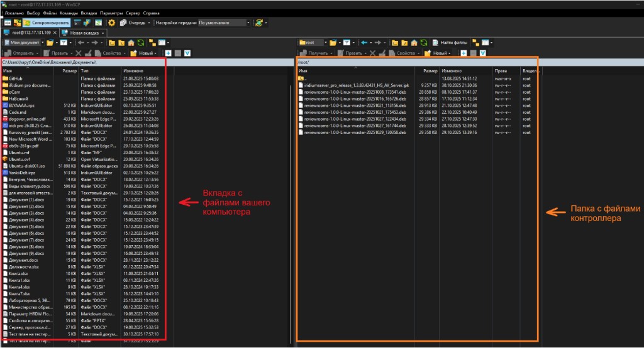Expand the local Новый dropdown

click(156, 53)
